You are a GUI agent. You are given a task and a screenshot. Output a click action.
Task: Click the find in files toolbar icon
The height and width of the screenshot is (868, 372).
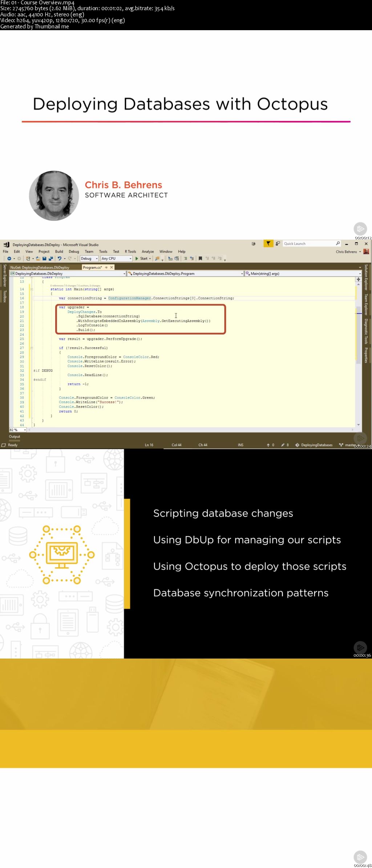tap(157, 259)
